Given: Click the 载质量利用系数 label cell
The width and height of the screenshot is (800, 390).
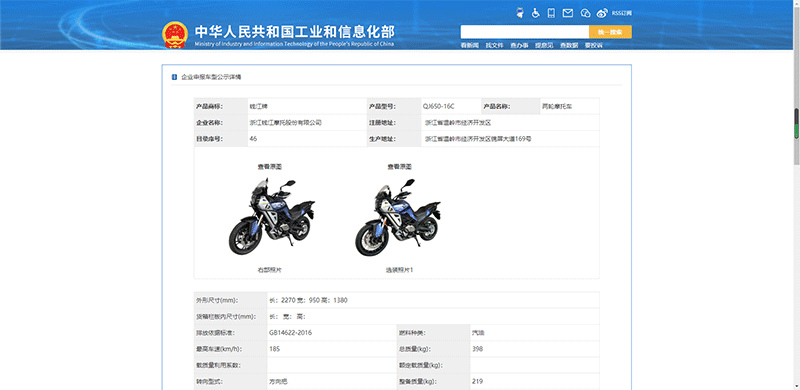Looking at the screenshot, I should pyautogui.click(x=231, y=365).
